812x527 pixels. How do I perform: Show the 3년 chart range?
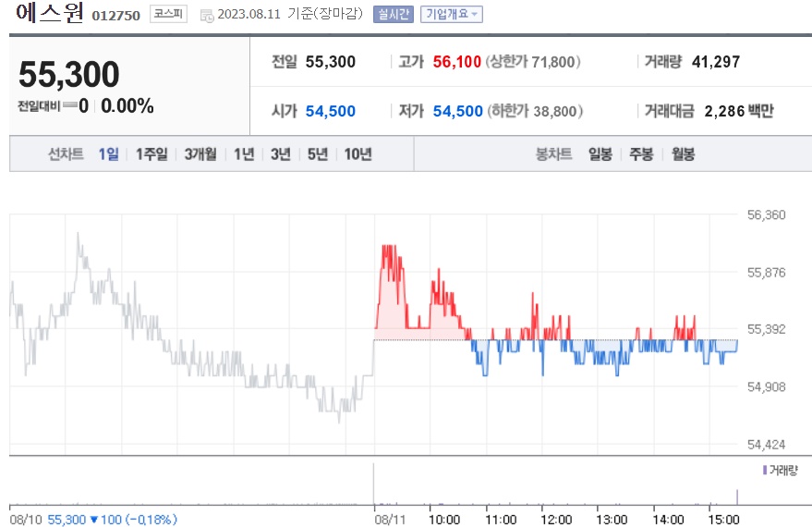281,153
